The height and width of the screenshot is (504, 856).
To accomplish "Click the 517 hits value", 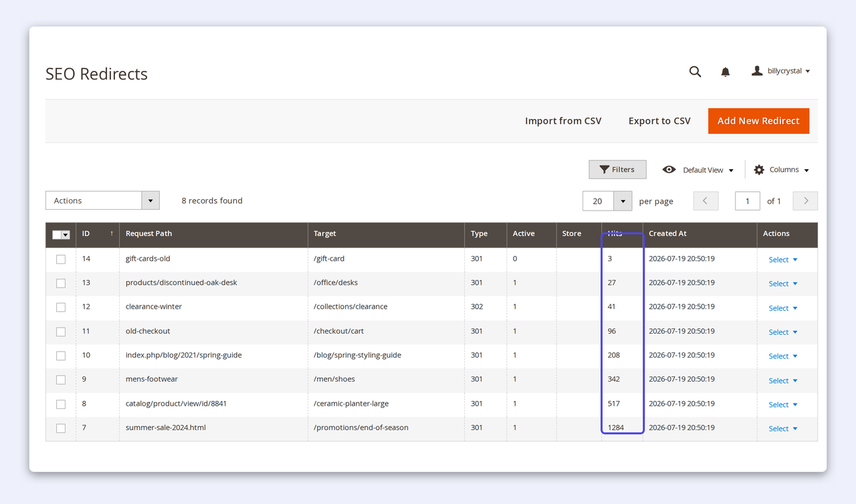I will click(x=613, y=404).
